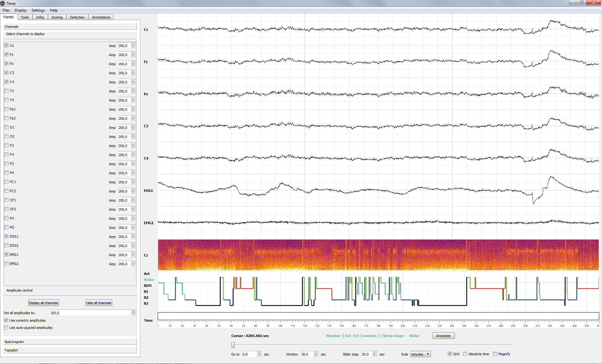602x364 pixels.
Task: Open the Settings menu
Action: coord(38,10)
